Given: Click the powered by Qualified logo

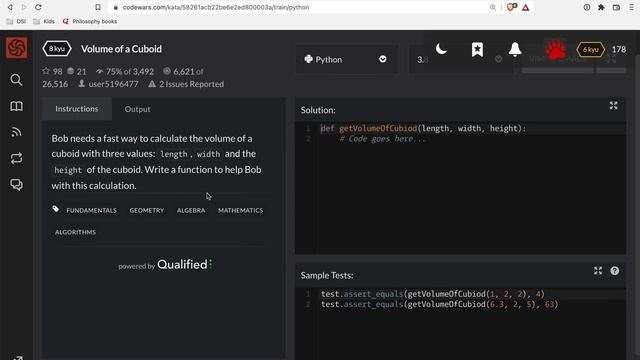Looking at the screenshot, I should [x=165, y=264].
